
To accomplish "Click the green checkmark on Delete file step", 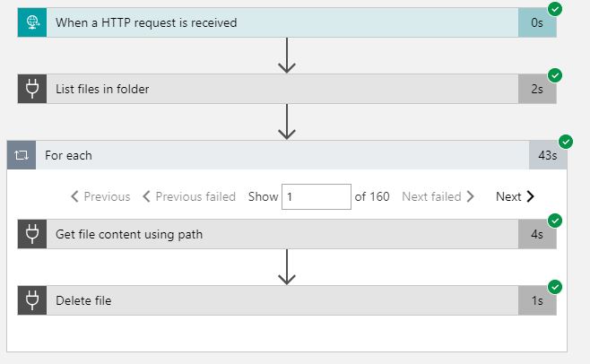I will click(x=555, y=287).
